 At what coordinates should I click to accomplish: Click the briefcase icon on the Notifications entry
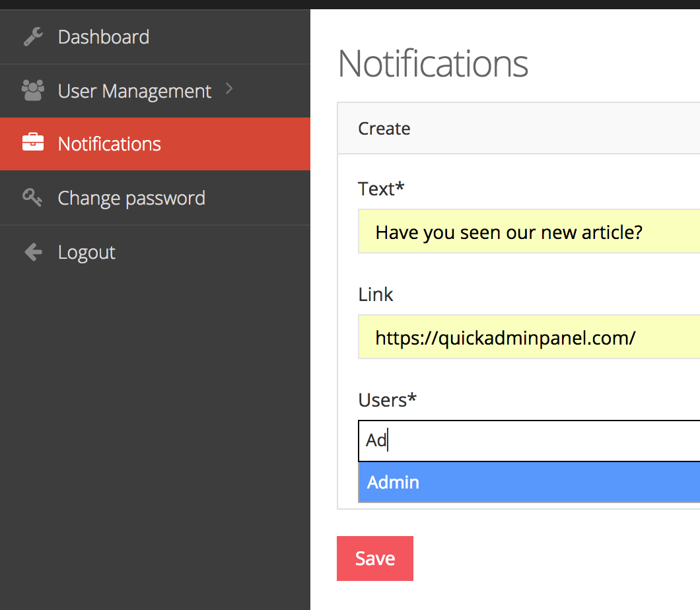[32, 143]
